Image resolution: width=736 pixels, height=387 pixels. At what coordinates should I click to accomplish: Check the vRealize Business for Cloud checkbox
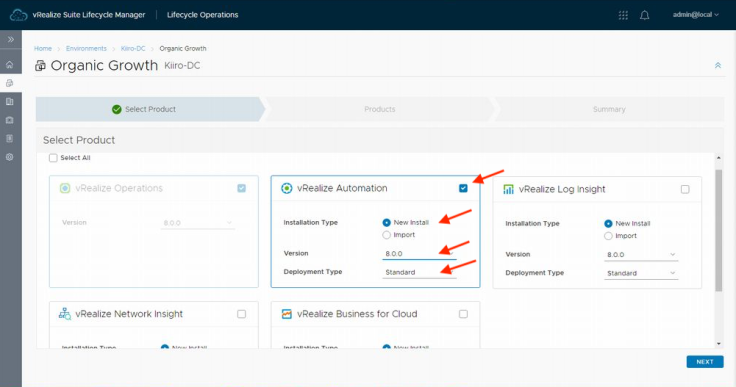[463, 314]
